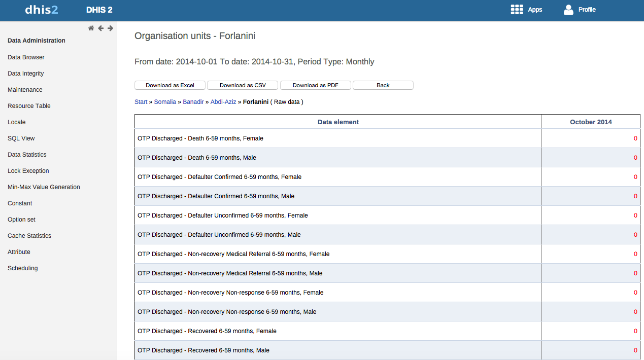Viewport: 644px width, 360px height.
Task: Go to the Start breadcrumb link
Action: 141,102
